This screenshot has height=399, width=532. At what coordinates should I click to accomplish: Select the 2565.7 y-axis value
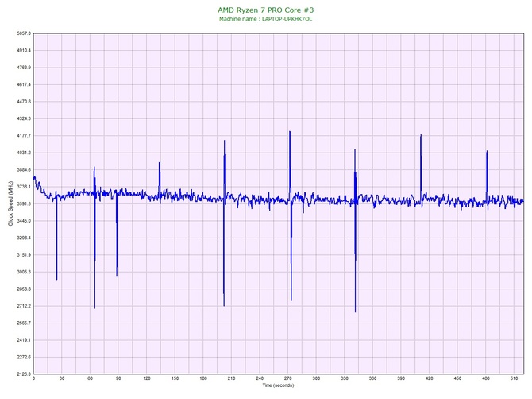[24, 323]
